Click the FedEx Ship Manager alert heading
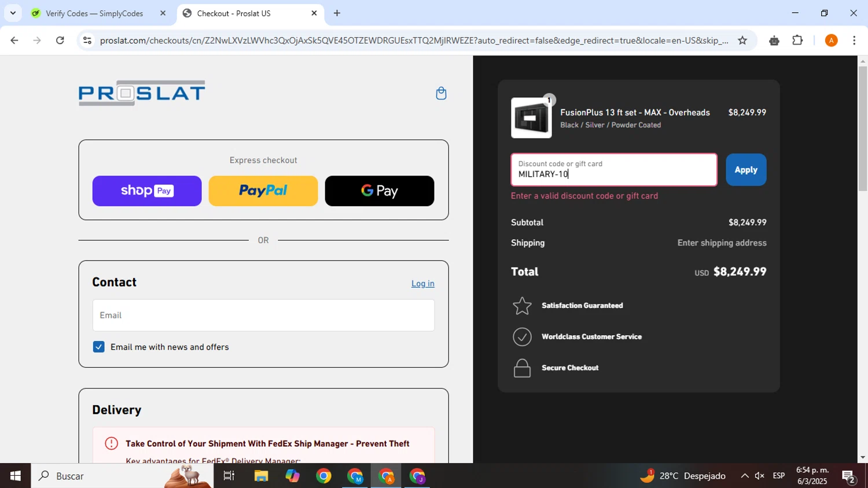The width and height of the screenshot is (868, 488). (x=267, y=444)
